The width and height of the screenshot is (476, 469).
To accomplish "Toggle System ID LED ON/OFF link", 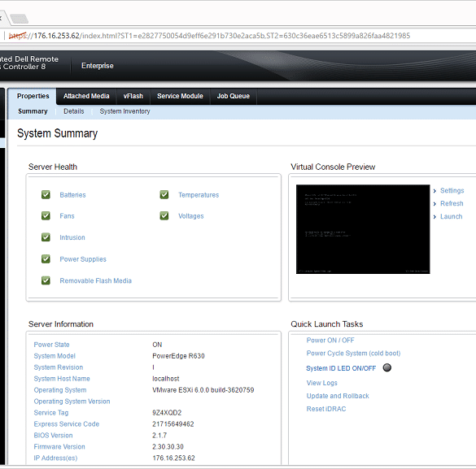I will pyautogui.click(x=341, y=368).
